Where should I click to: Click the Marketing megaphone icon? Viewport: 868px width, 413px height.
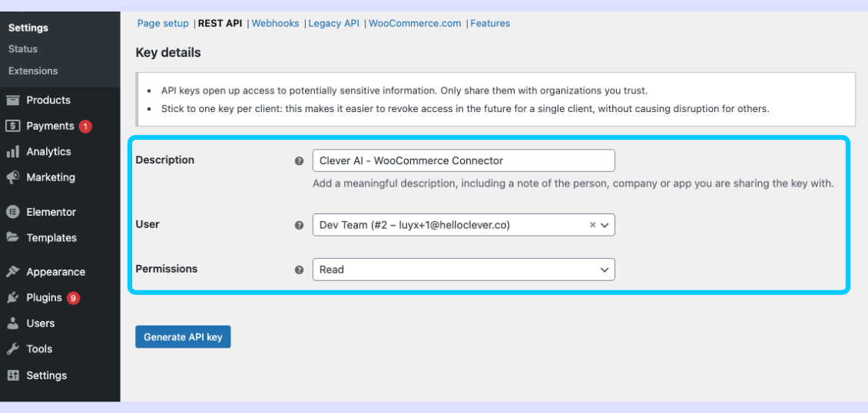[13, 177]
